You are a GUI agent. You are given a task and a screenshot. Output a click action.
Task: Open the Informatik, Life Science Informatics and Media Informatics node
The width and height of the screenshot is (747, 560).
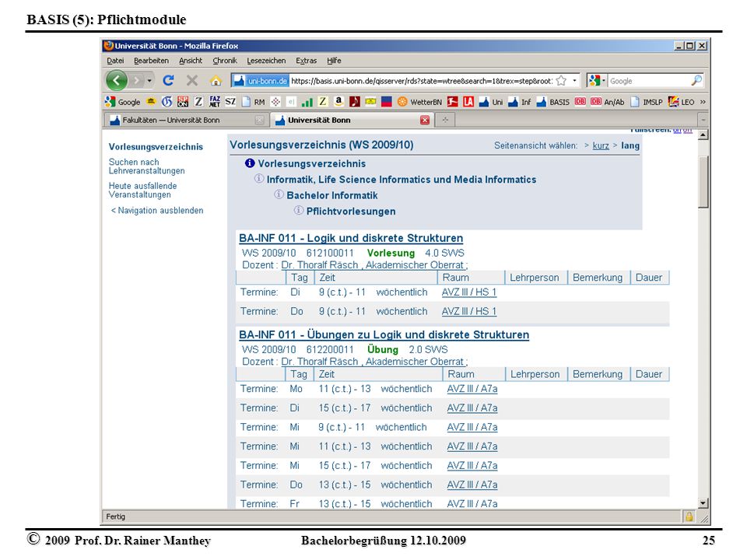402,180
